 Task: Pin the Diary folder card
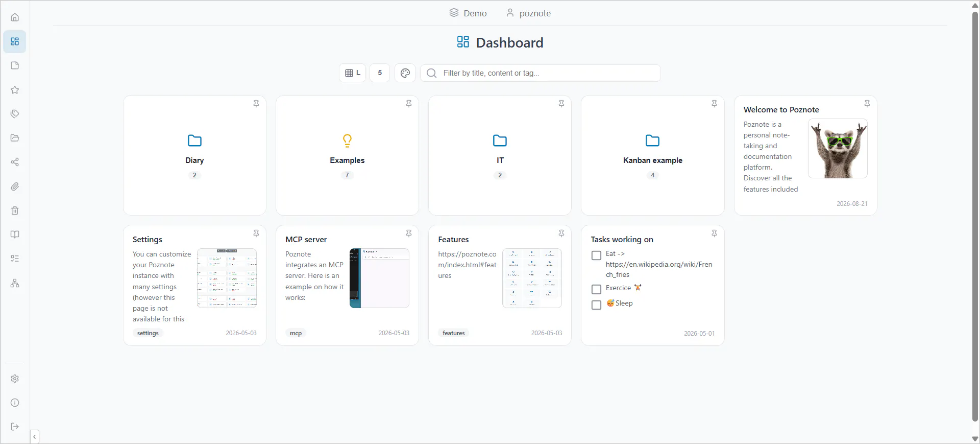point(256,104)
